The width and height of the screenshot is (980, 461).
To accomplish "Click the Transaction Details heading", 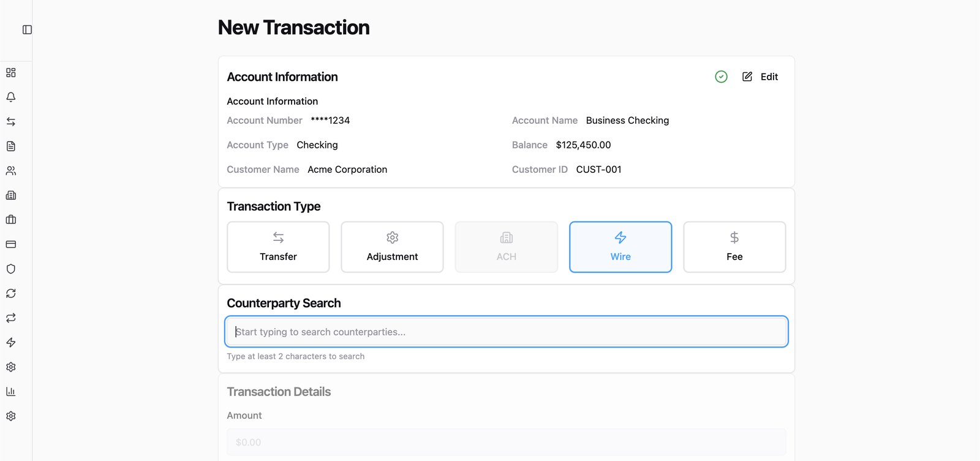I will [x=279, y=392].
